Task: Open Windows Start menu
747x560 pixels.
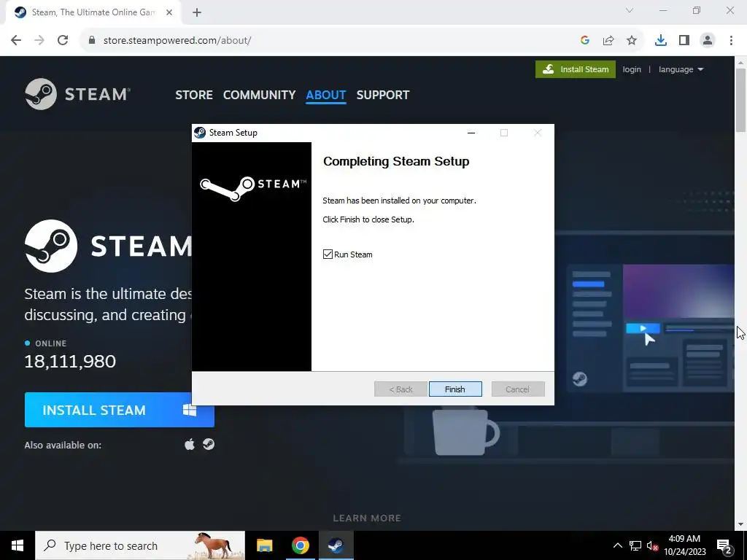Action: point(18,545)
